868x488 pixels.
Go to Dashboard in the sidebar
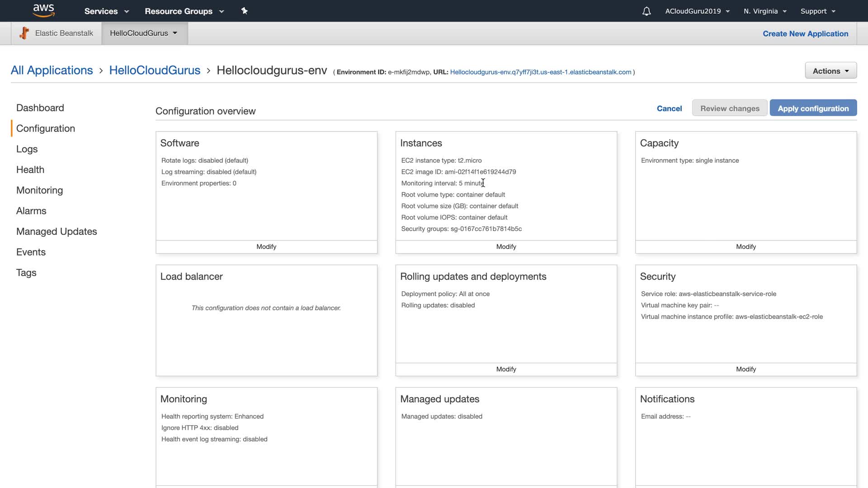[x=40, y=108]
